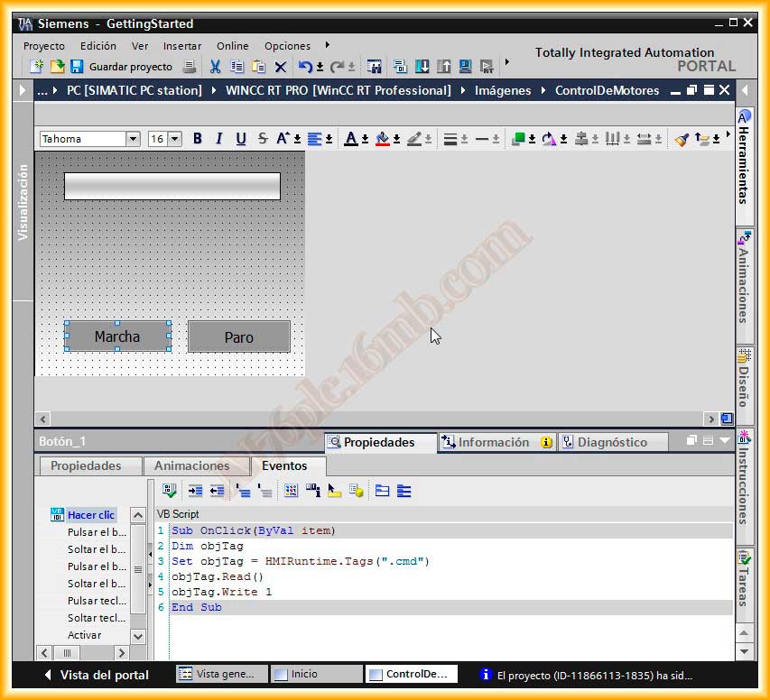Click the format painter brush icon

click(682, 139)
